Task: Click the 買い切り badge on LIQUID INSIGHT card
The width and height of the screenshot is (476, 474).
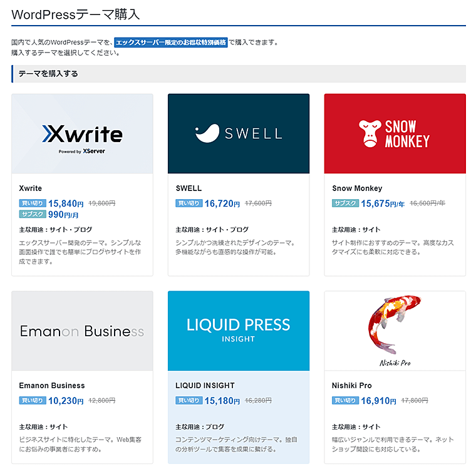Action: 189,400
